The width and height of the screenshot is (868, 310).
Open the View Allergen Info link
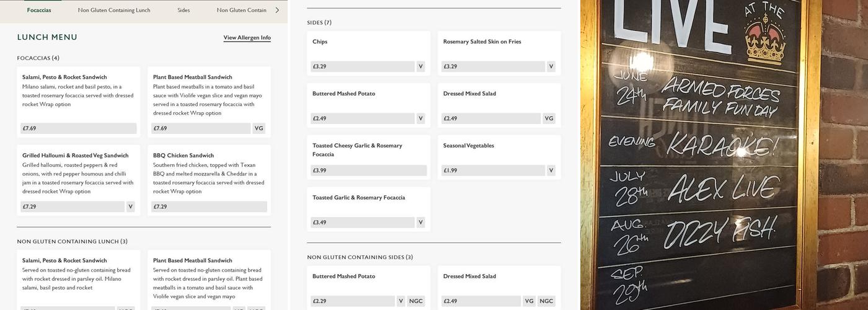[247, 38]
